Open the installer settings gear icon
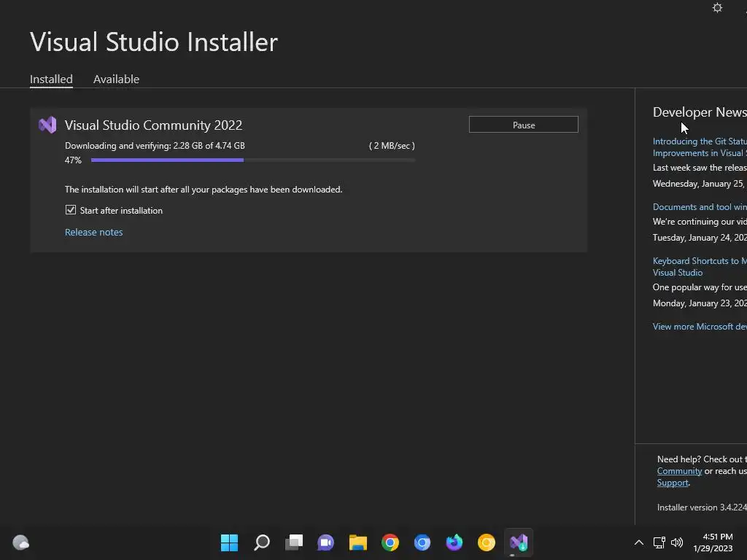 pos(717,7)
